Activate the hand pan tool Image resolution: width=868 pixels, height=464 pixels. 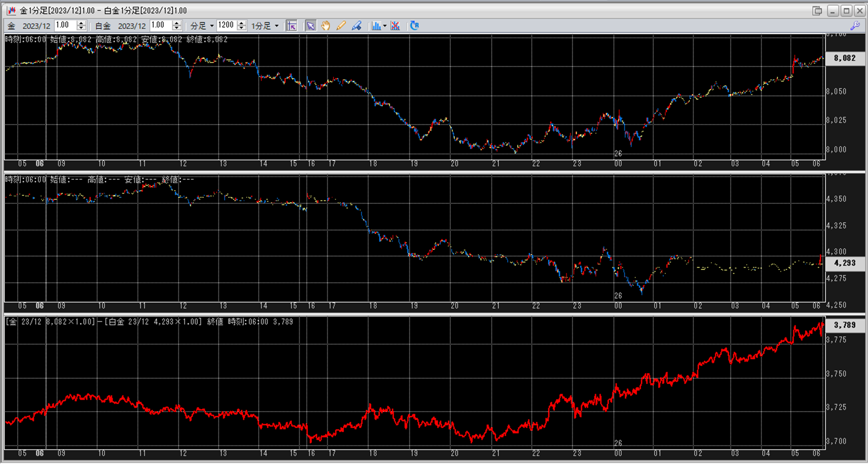326,26
